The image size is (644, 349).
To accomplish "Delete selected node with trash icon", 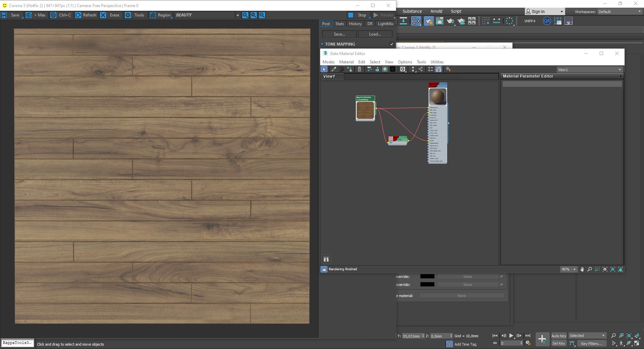I will [359, 69].
